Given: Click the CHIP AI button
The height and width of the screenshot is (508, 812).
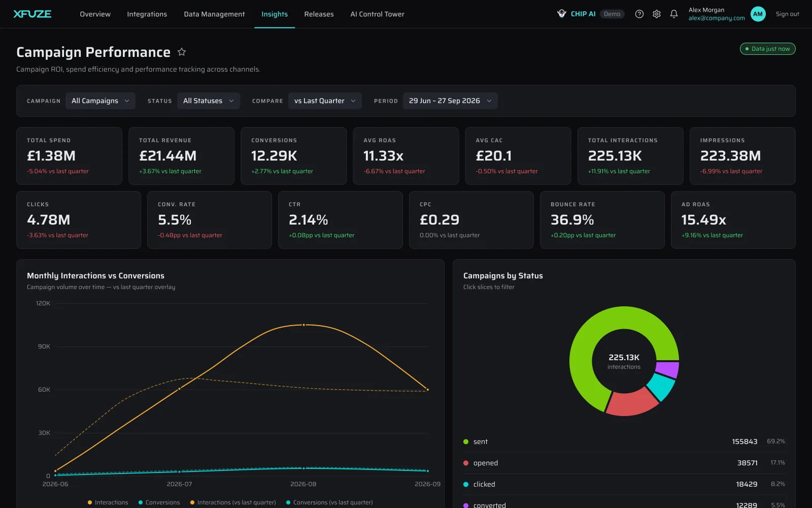Looking at the screenshot, I should tap(591, 14).
